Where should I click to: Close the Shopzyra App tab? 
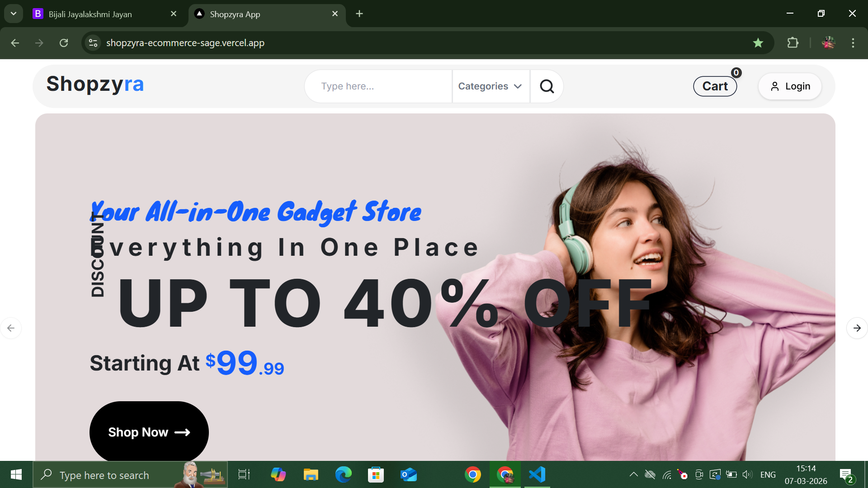point(335,14)
